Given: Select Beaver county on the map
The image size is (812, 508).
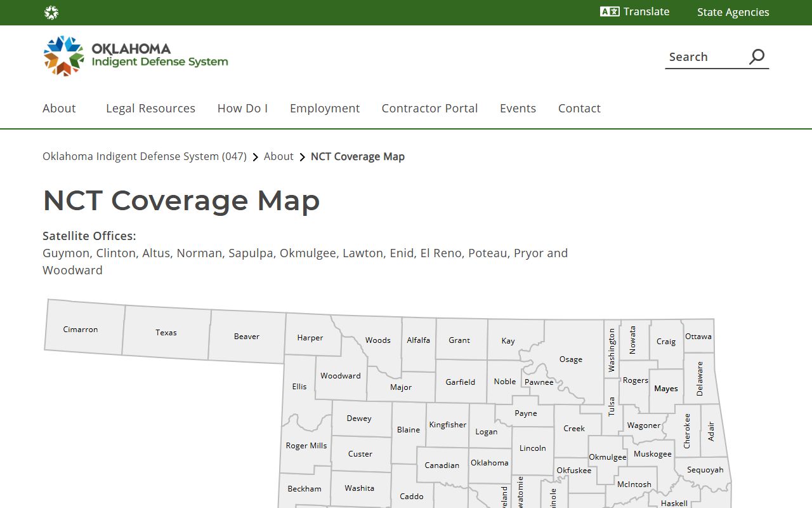Looking at the screenshot, I should 247,336.
